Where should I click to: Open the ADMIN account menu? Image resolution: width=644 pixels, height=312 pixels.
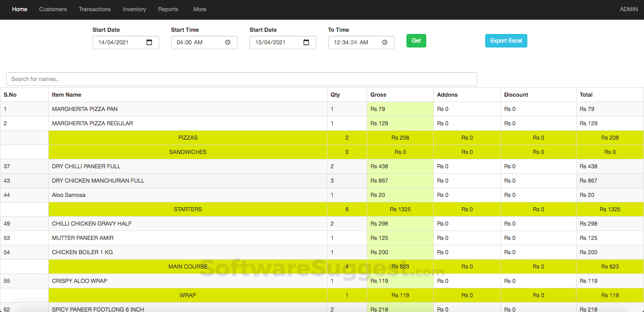(x=628, y=9)
